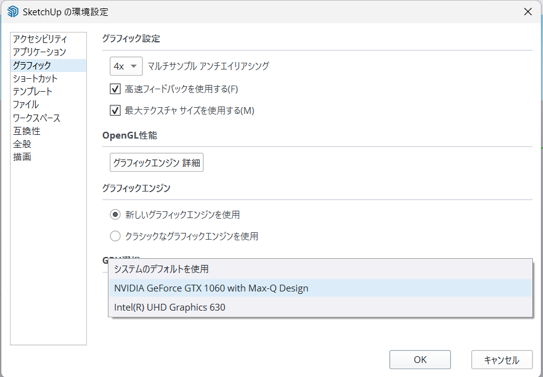Toggle 最大テクスチャ サイズを使用する checkbox

(x=115, y=111)
